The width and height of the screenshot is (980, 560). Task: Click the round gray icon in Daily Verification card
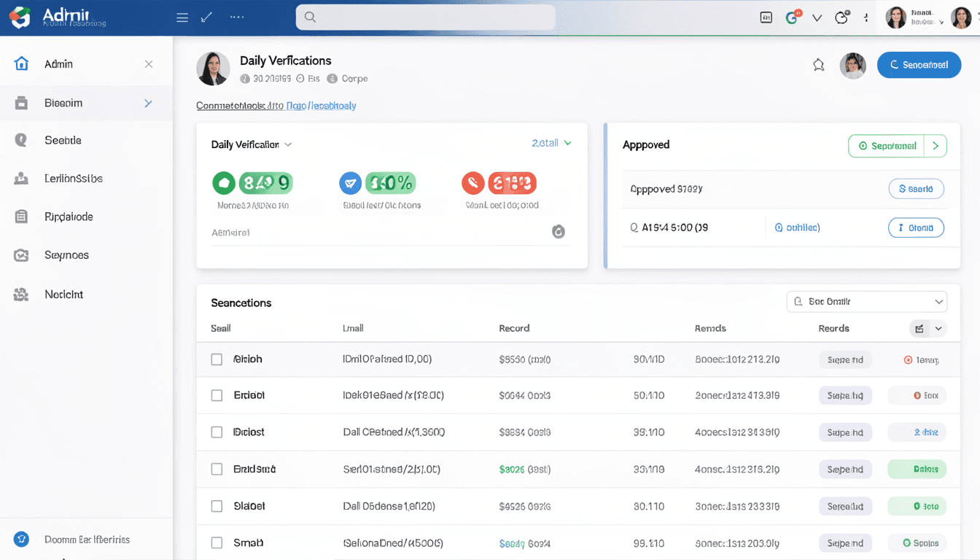559,232
